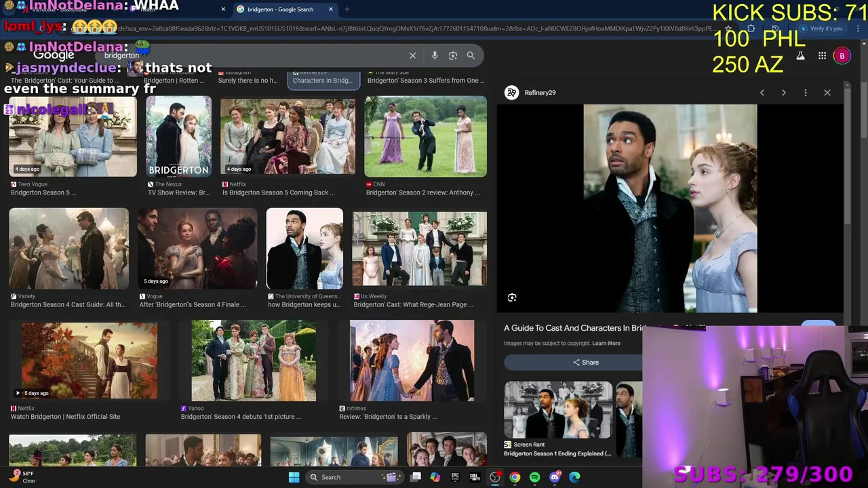Open Variety Bridgerton Season 4 Cast Guide

[x=68, y=305]
